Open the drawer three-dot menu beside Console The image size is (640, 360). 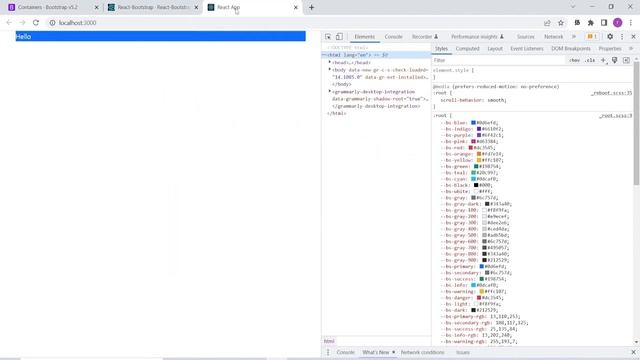327,352
